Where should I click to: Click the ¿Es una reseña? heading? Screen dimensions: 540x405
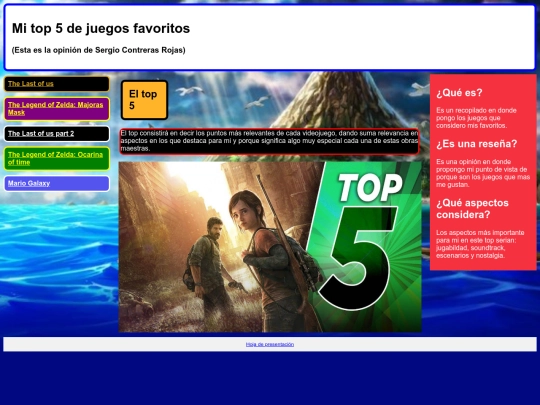click(477, 144)
